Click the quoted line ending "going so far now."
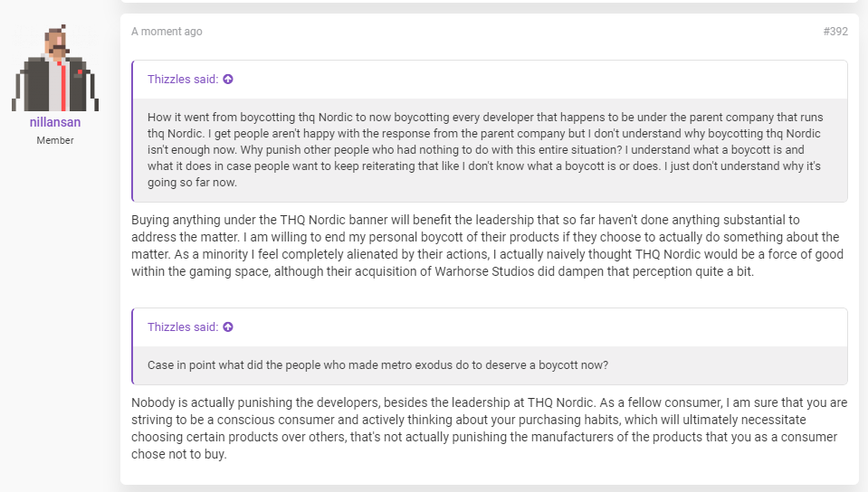 coord(192,183)
